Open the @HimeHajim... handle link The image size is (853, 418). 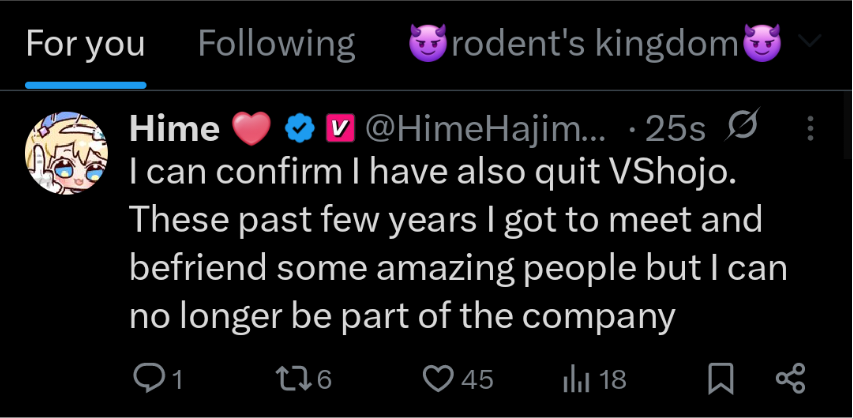click(x=484, y=128)
